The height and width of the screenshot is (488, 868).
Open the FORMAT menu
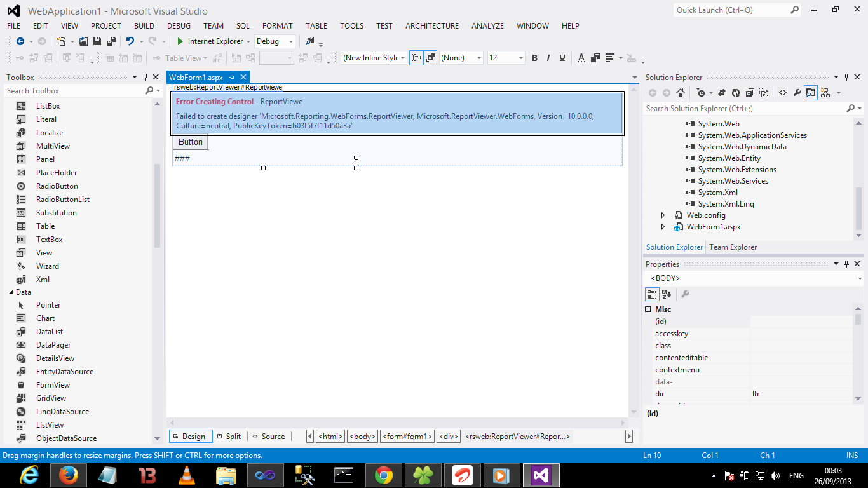tap(278, 26)
